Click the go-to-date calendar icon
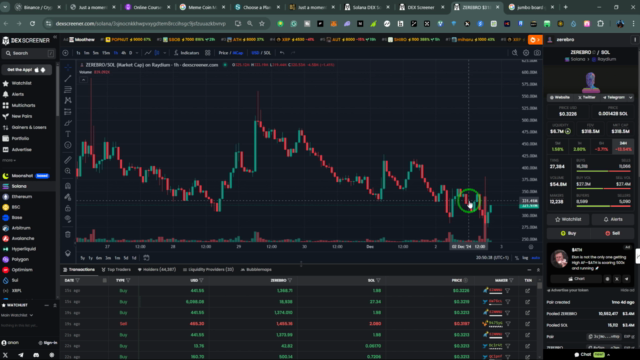This screenshot has height=360, width=640. [146, 258]
